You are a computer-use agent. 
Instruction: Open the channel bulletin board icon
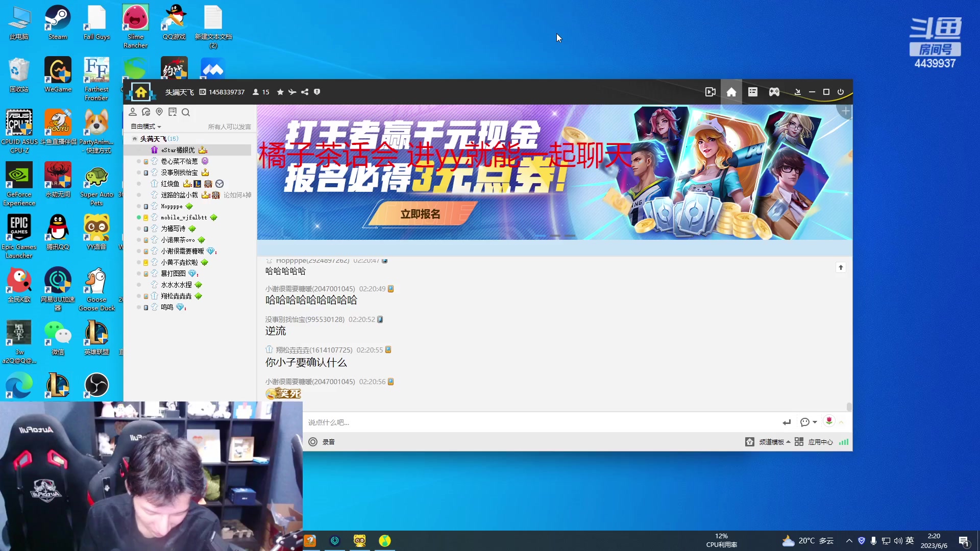click(173, 112)
